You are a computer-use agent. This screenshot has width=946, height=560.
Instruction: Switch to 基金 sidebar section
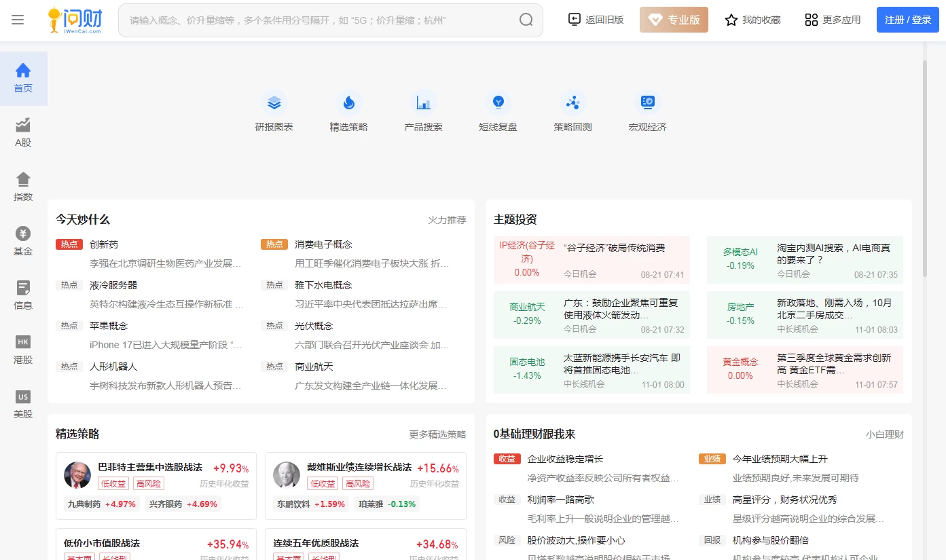pos(23,241)
